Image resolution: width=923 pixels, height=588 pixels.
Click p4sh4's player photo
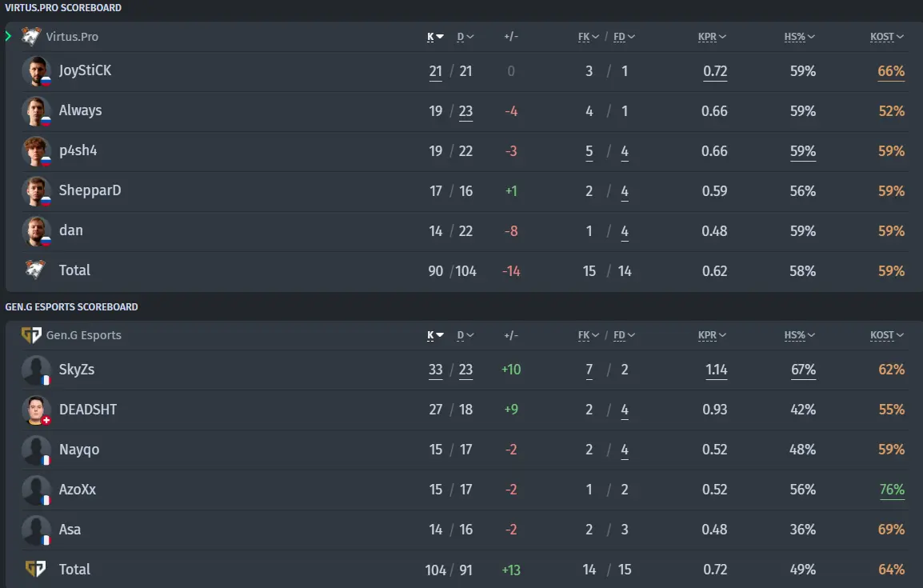pos(37,151)
